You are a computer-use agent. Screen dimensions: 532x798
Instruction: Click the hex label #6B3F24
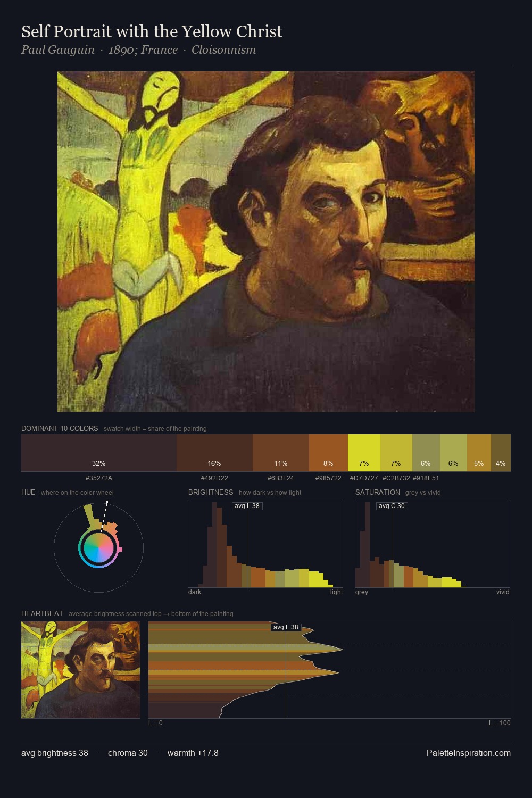point(281,478)
